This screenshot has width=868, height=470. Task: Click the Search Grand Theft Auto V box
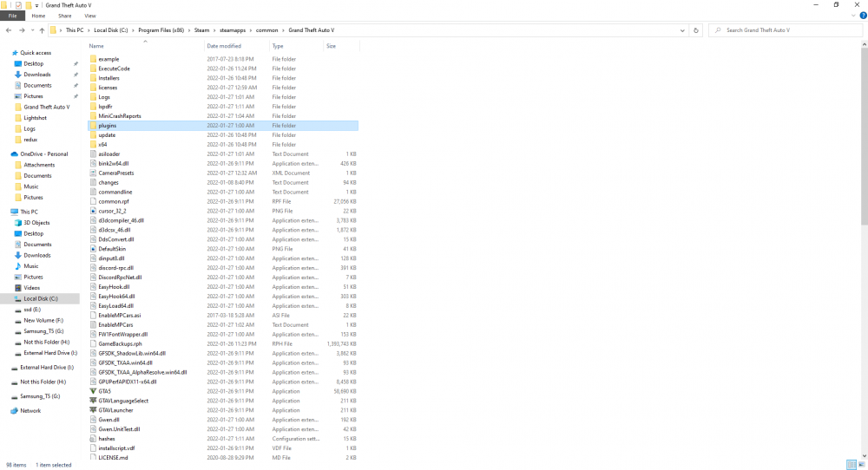(x=786, y=30)
